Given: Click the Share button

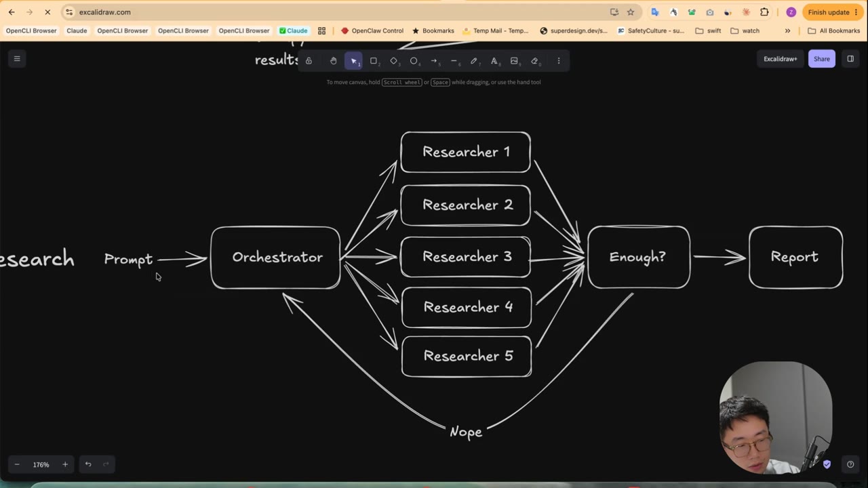Looking at the screenshot, I should 822,59.
